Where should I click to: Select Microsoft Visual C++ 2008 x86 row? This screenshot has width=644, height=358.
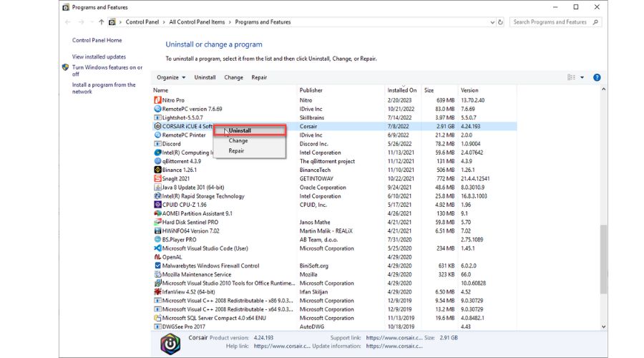click(x=335, y=301)
